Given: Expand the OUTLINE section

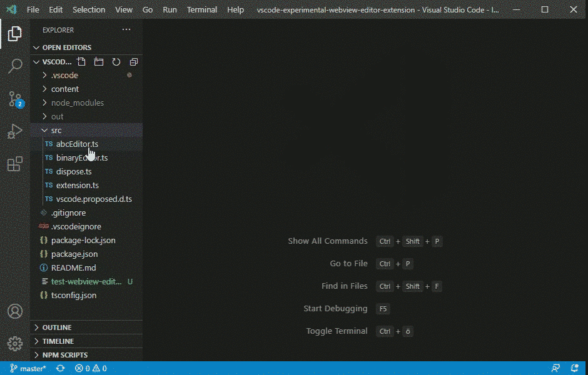Looking at the screenshot, I should (86, 327).
